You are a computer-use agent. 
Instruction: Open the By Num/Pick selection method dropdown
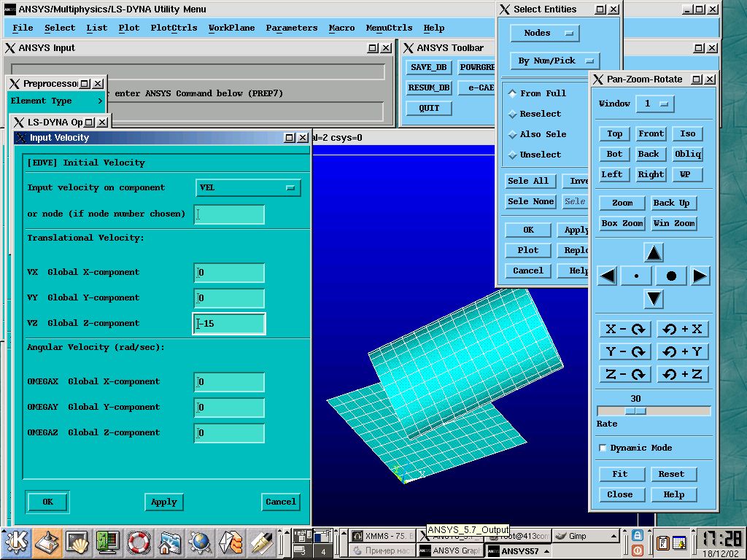click(555, 61)
